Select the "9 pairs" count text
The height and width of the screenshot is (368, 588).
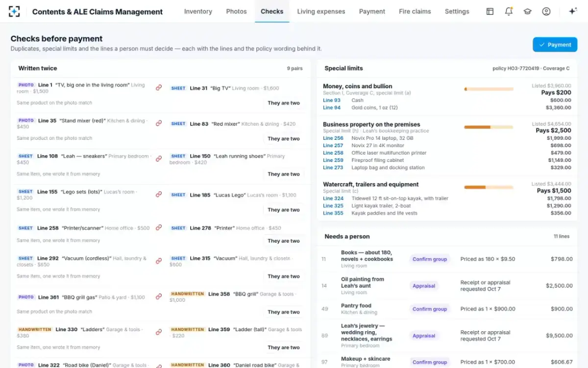(x=295, y=69)
